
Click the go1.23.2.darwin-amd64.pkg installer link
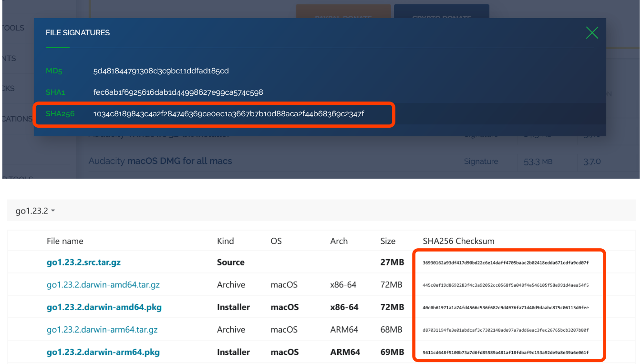tap(104, 307)
